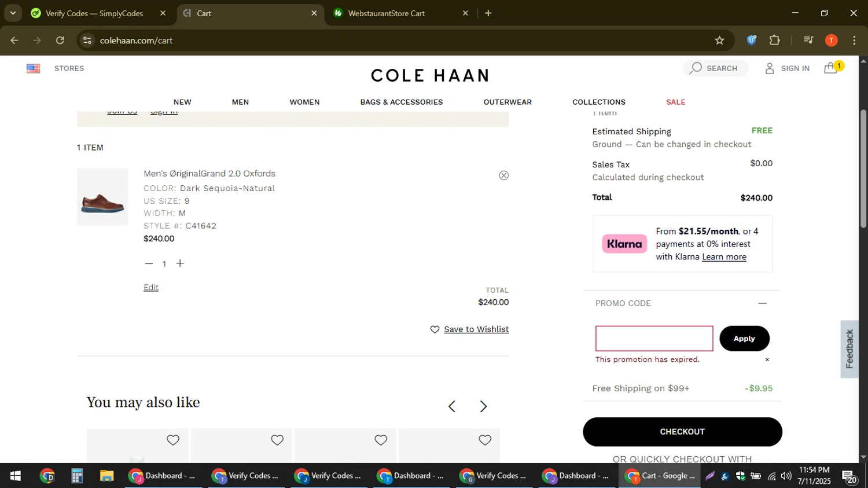
Task: Open Men's OriginalGrand 2.0 Oxfords title
Action: [x=209, y=174]
